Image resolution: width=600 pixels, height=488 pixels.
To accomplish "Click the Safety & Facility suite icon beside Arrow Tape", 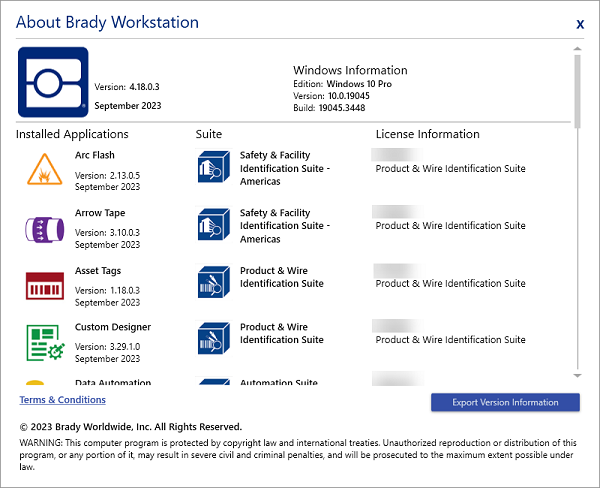I will click(215, 225).
